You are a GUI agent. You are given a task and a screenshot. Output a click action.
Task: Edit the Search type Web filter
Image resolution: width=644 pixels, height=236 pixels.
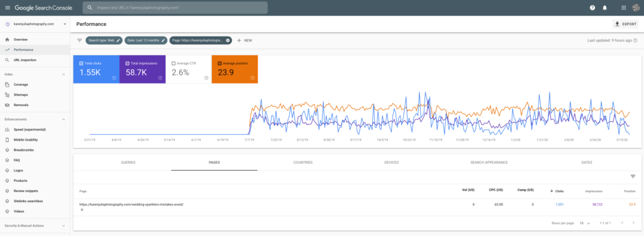tap(104, 41)
